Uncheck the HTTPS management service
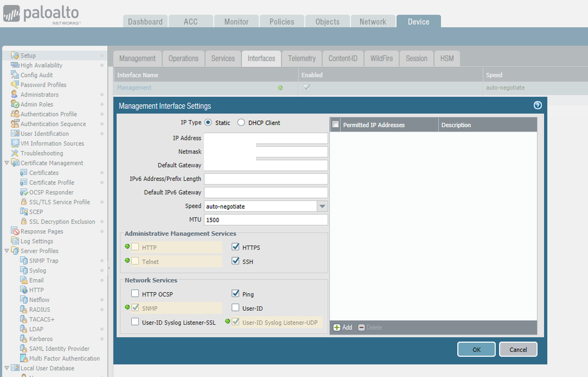588x377 pixels. click(x=236, y=247)
